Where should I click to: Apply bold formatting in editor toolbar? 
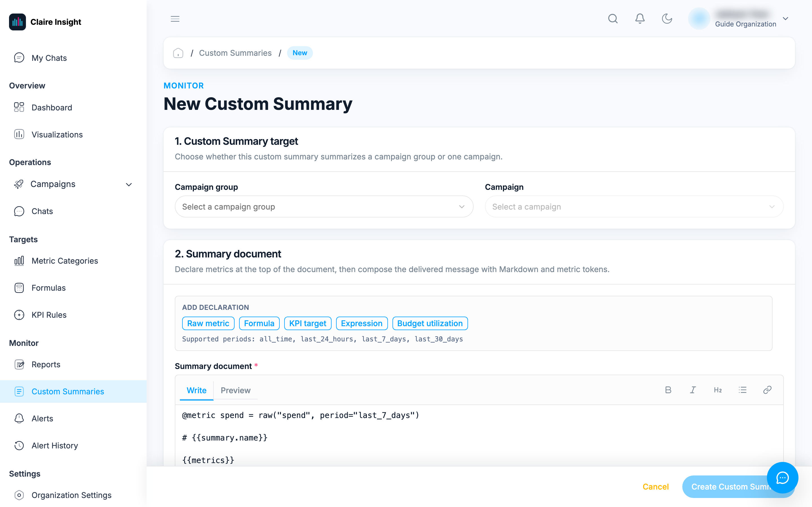(668, 390)
